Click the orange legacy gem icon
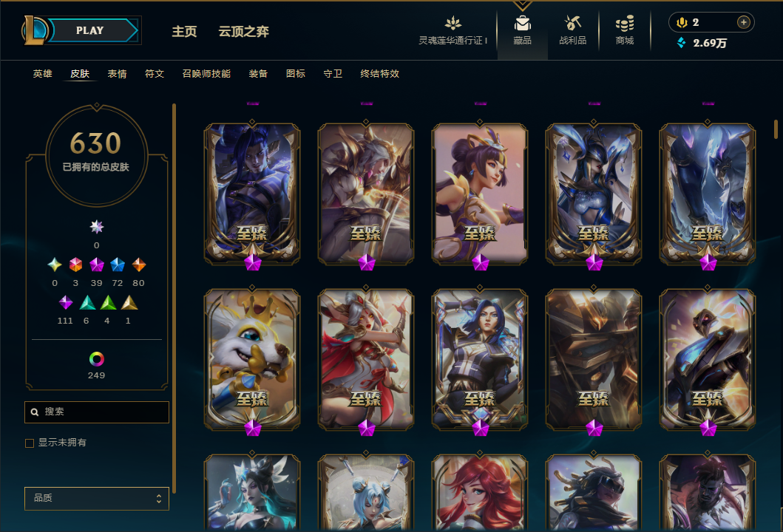This screenshot has height=532, width=783. click(139, 265)
